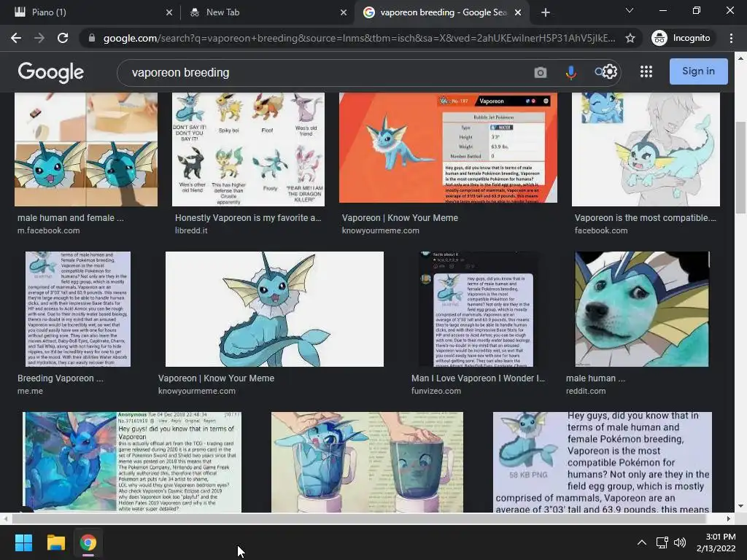Open the Incognito profile indicator
Image resolution: width=747 pixels, height=560 pixels.
pos(681,38)
